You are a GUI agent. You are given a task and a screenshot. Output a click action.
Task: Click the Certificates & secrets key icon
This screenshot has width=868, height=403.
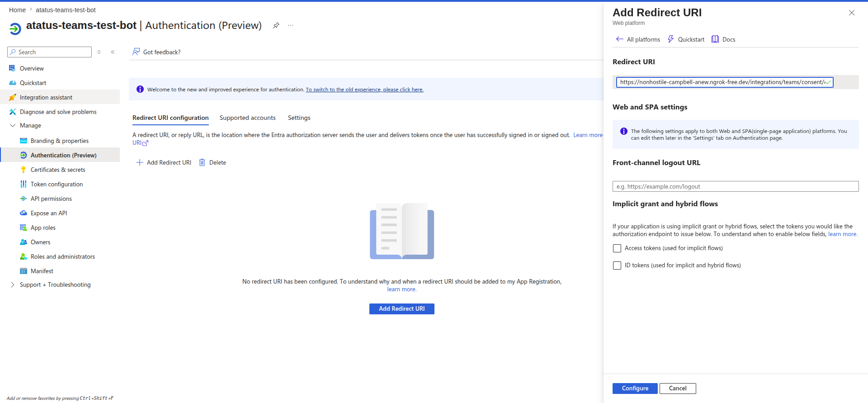click(x=24, y=170)
